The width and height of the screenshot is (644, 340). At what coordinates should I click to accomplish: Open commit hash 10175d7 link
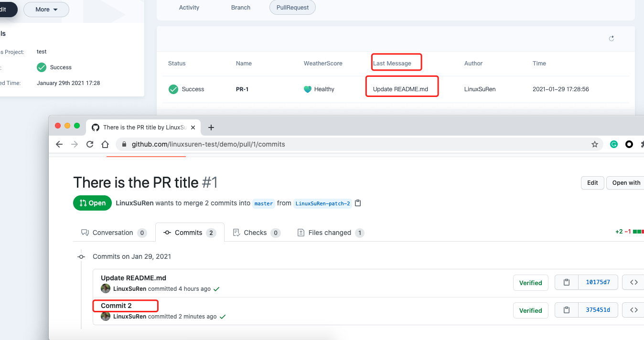point(598,283)
